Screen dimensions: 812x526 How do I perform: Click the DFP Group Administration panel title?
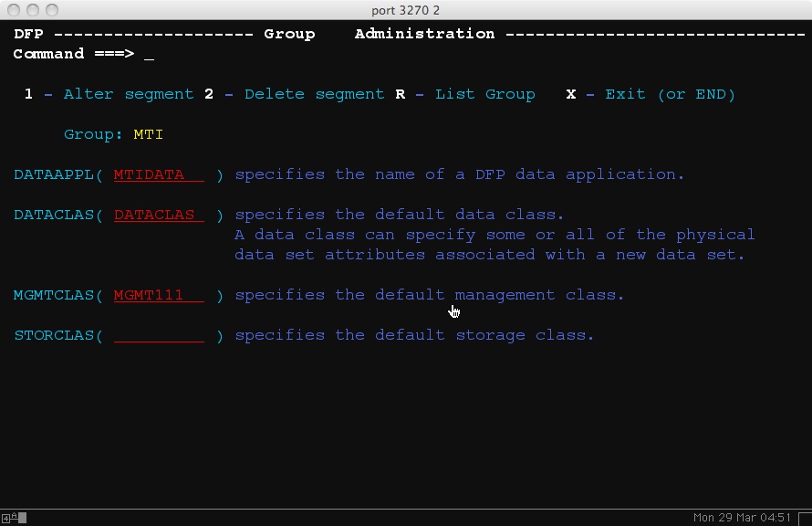point(379,34)
